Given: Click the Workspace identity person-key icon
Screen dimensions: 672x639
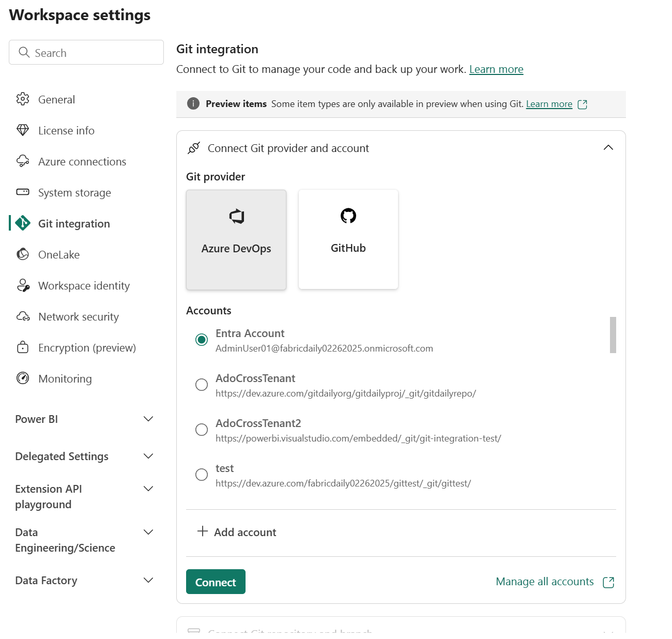Looking at the screenshot, I should pos(23,285).
